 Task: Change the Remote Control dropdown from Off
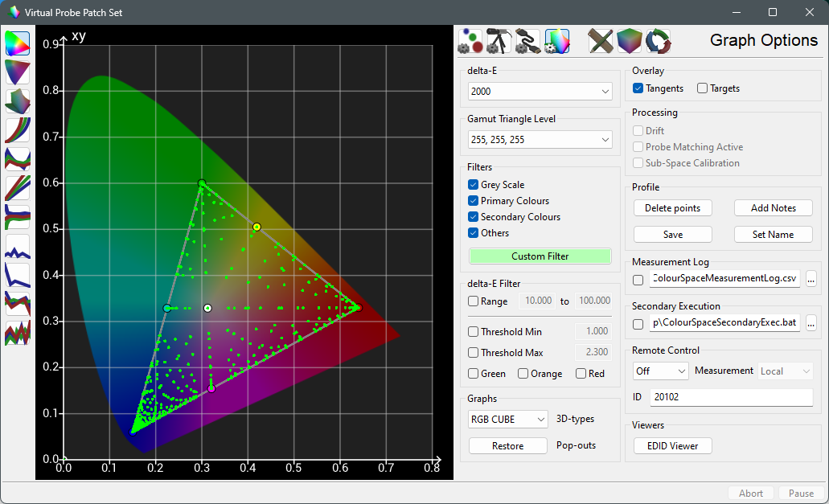point(660,371)
